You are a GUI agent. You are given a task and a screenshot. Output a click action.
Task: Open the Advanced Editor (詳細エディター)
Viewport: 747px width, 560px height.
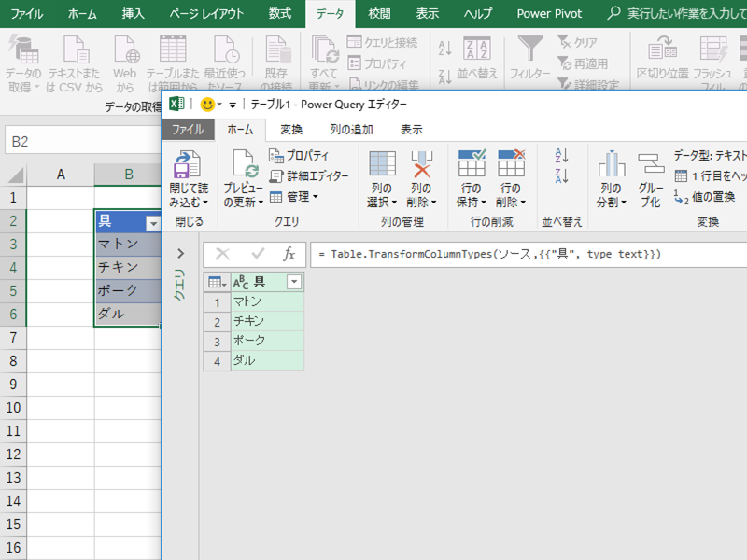coord(309,176)
